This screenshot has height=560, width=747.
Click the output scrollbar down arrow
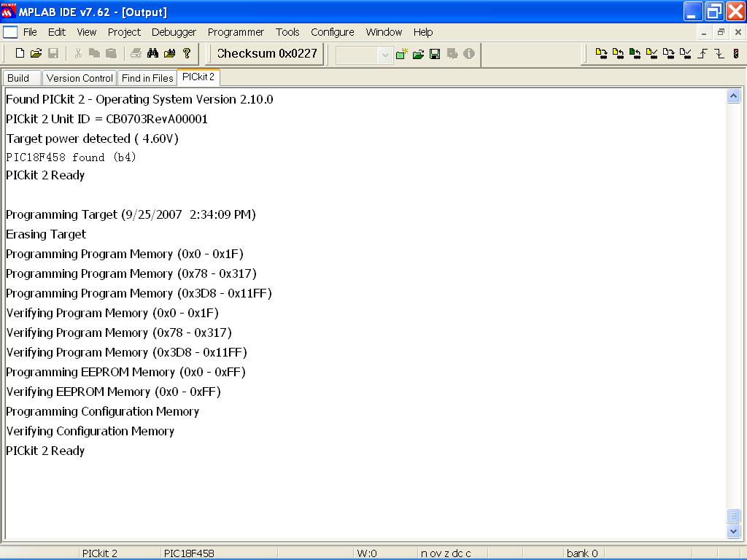coord(734,531)
